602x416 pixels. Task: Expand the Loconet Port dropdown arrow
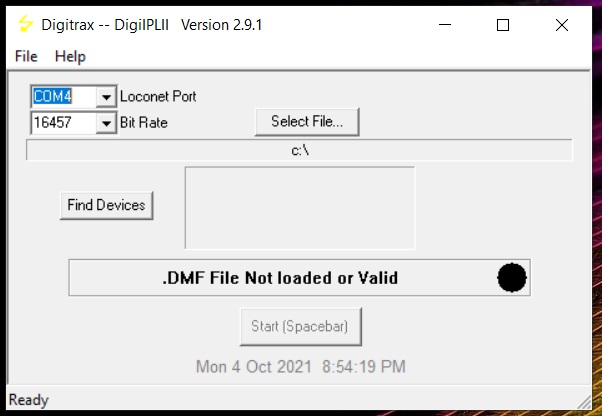tap(107, 97)
